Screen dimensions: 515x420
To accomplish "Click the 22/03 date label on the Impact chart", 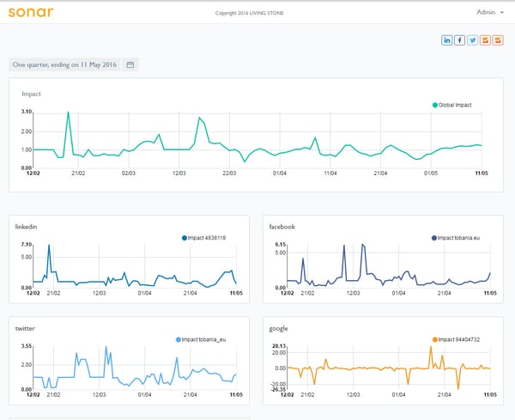I will (x=229, y=173).
